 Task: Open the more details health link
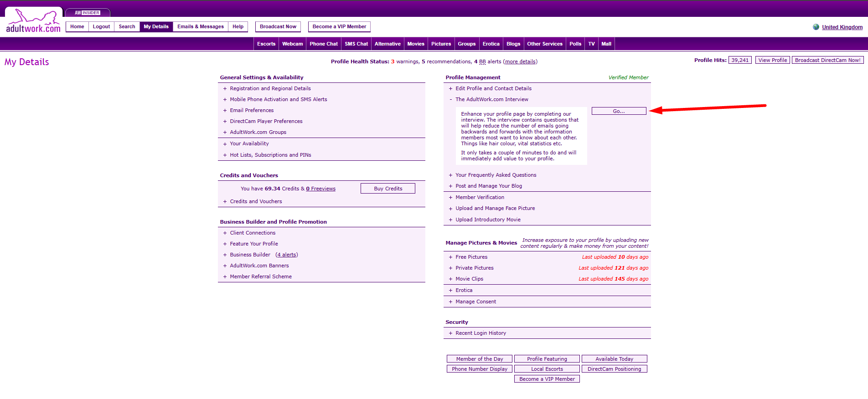pos(520,61)
